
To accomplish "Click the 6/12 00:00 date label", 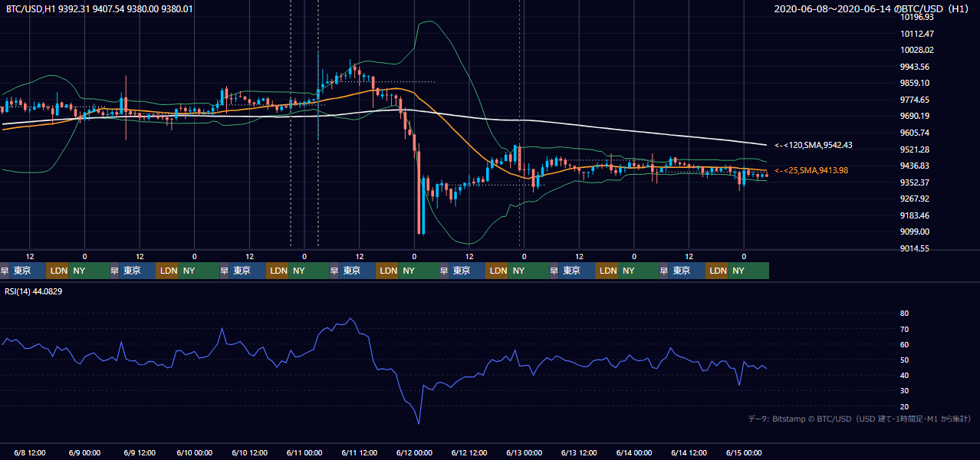I will coord(414,452).
